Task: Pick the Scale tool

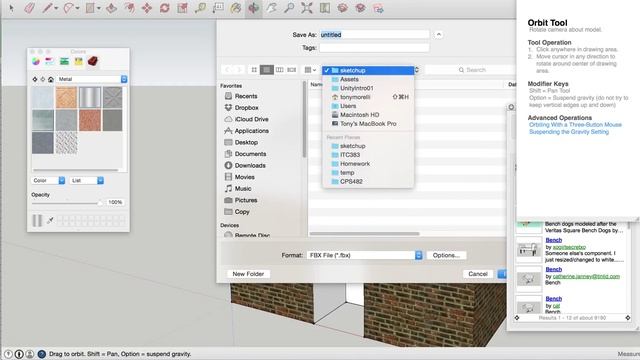Action: [182, 8]
